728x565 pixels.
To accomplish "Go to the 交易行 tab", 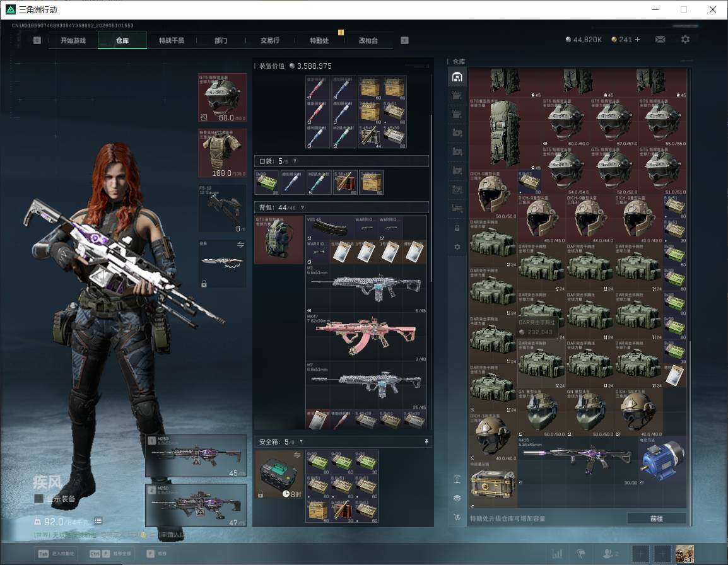I will coord(270,40).
